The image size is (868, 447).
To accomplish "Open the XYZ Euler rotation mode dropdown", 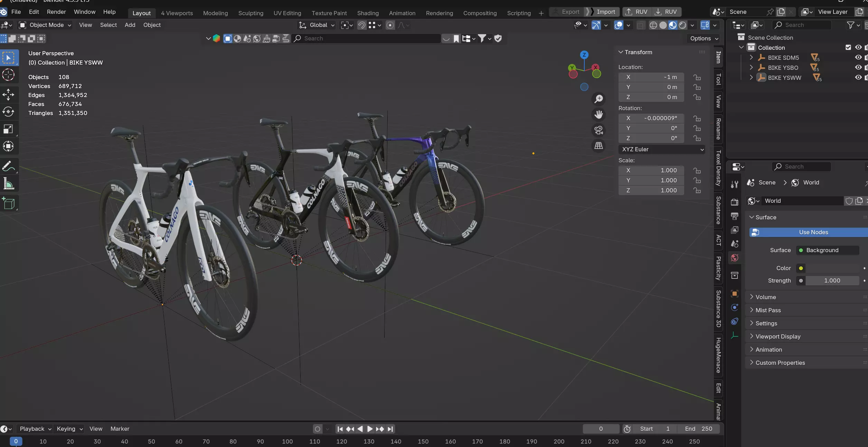I will 661,150.
